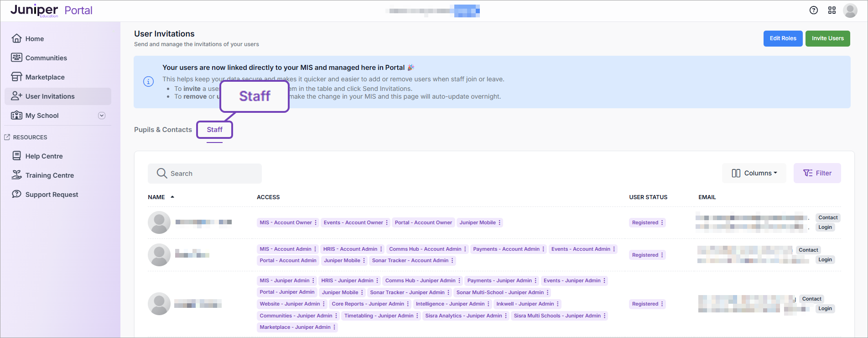
Task: Open kebab menu on MIS - Account Owner
Action: pyautogui.click(x=316, y=222)
